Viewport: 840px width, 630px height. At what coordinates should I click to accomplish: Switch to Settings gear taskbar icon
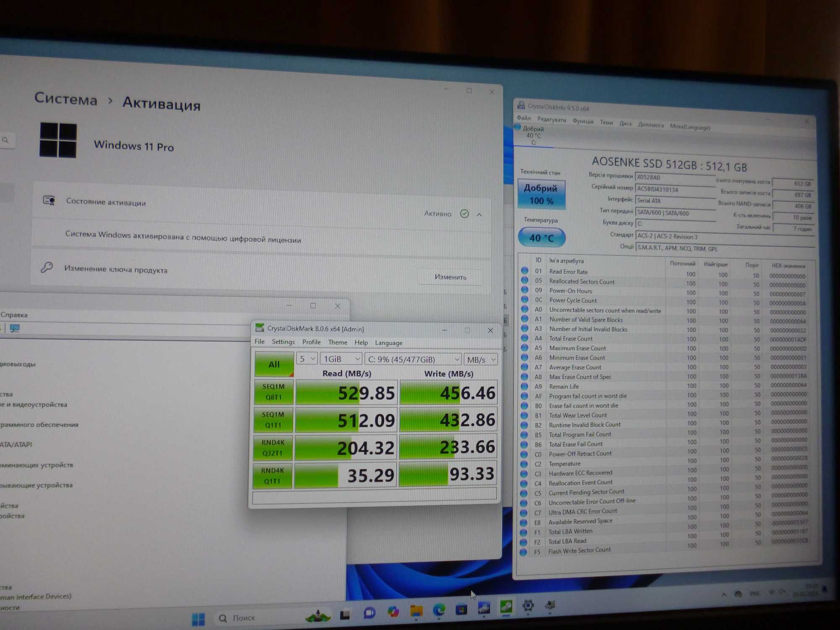point(528,605)
